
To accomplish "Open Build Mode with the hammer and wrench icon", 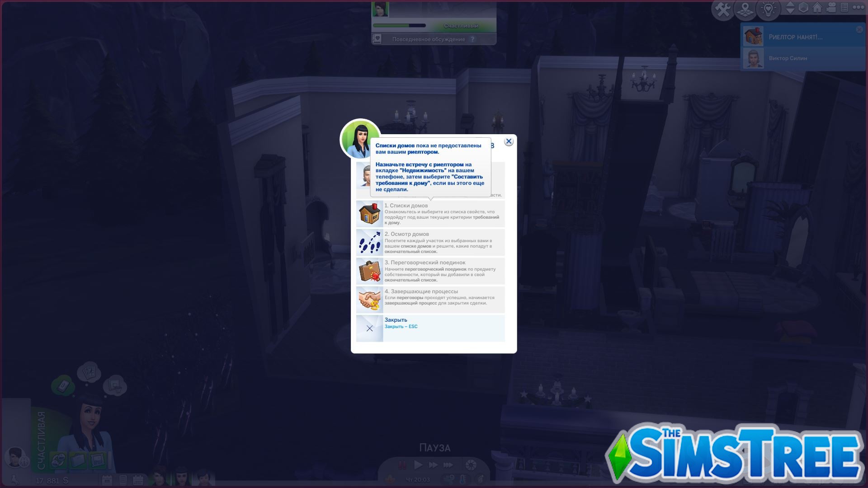I will 723,8.
